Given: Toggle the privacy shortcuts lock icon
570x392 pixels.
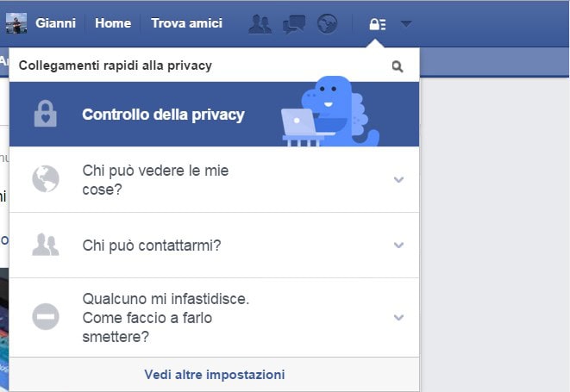Looking at the screenshot, I should point(378,24).
